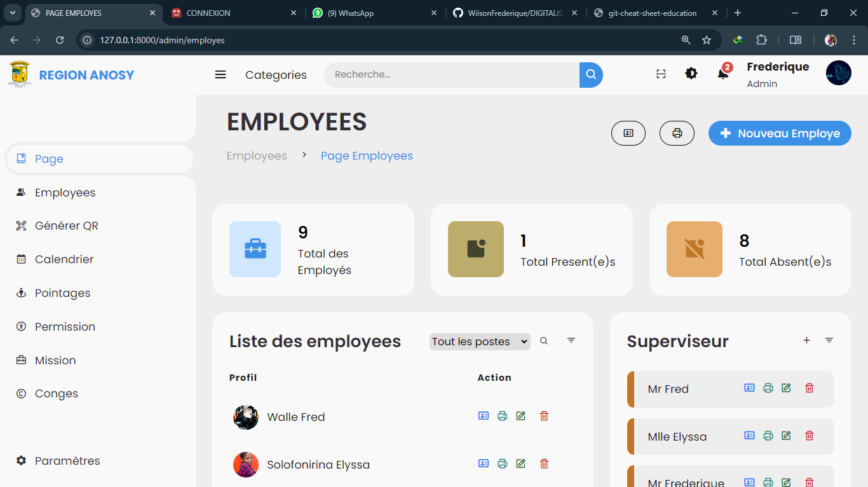
Task: Click the Nouveau Employe button
Action: (x=780, y=134)
